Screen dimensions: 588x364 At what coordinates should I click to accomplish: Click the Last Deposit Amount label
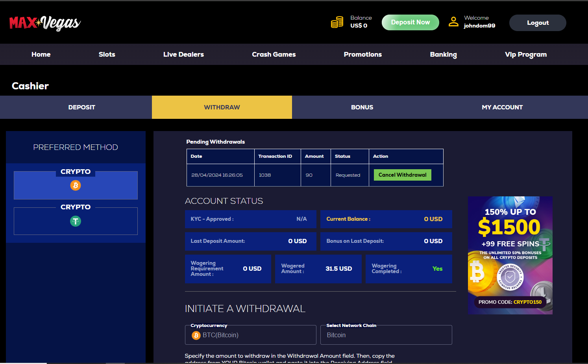tap(218, 241)
